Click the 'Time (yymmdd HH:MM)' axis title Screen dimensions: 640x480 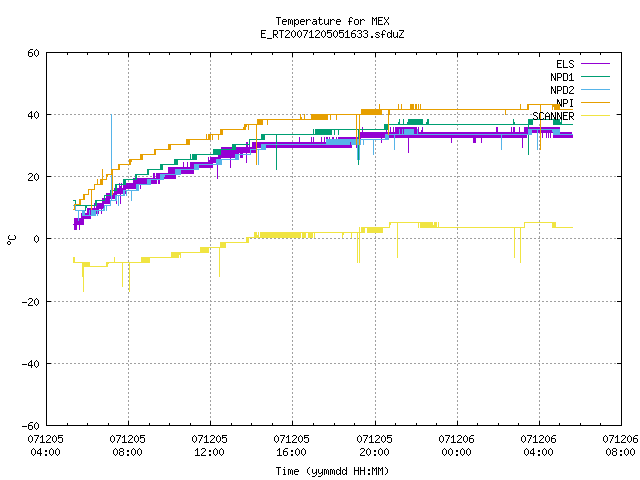click(x=332, y=471)
